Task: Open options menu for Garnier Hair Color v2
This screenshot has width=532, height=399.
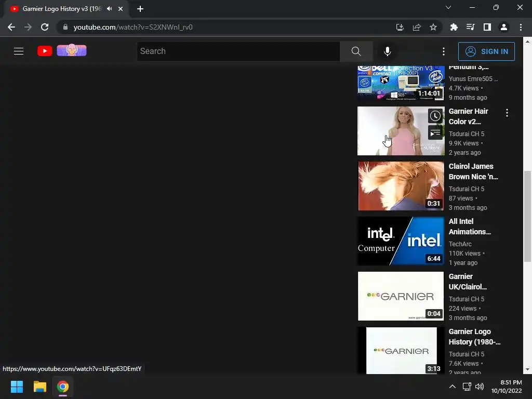Action: click(507, 113)
